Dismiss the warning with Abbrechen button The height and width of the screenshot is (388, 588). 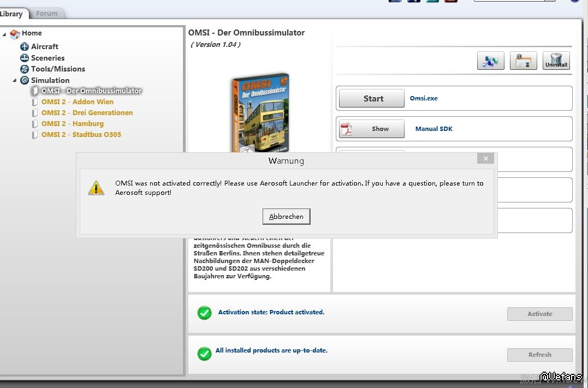point(286,216)
